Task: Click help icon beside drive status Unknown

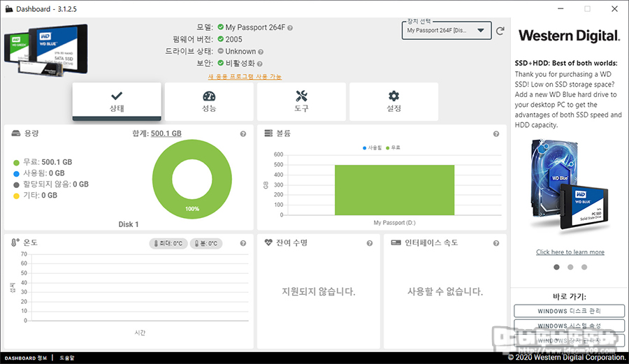Action: tap(261, 52)
